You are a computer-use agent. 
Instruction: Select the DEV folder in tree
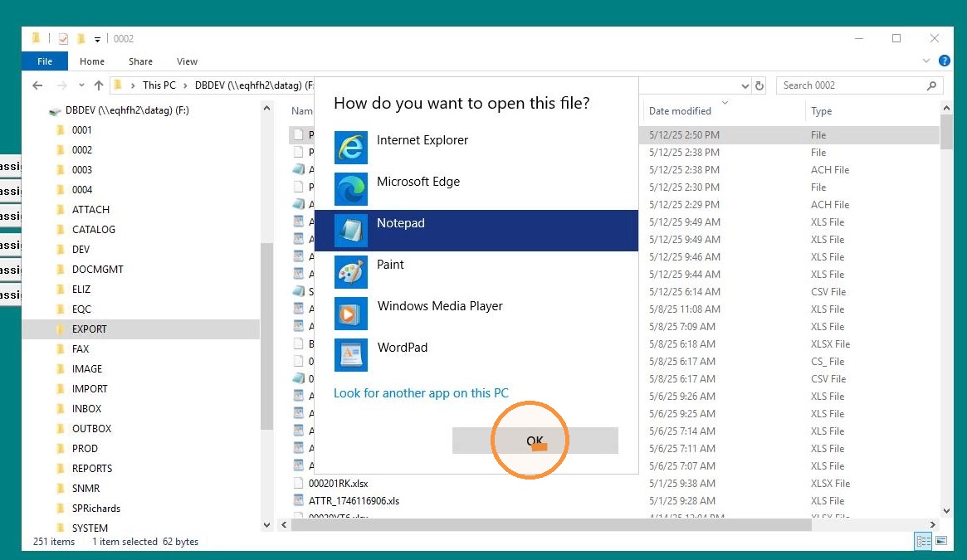click(x=81, y=250)
